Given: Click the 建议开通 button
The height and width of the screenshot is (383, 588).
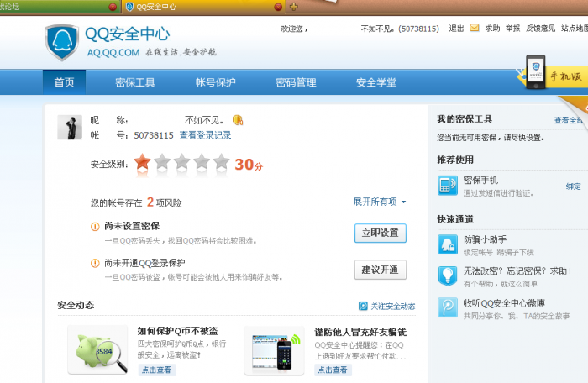Looking at the screenshot, I should click(381, 270).
